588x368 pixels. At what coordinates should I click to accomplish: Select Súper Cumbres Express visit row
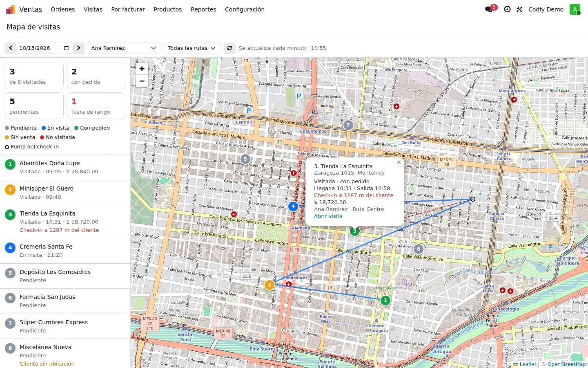pos(65,326)
